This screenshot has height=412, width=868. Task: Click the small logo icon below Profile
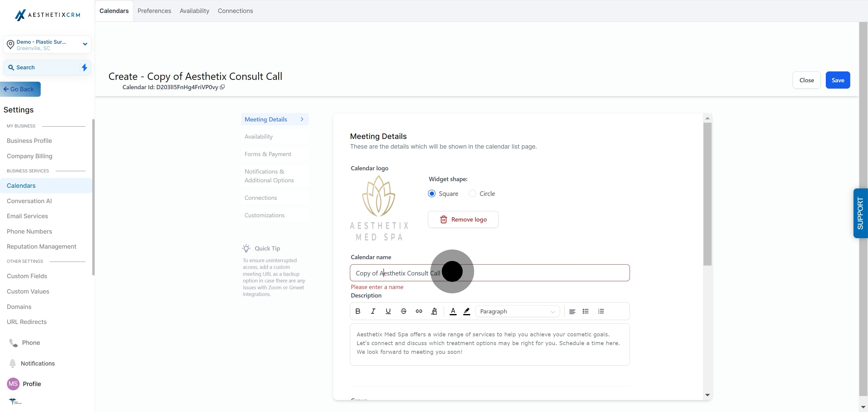click(15, 401)
